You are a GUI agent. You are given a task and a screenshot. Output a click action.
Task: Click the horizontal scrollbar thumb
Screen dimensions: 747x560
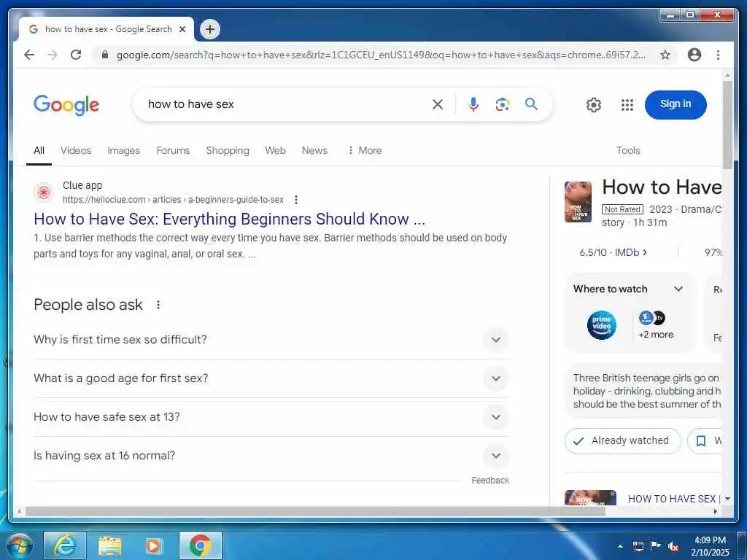pyautogui.click(x=315, y=511)
